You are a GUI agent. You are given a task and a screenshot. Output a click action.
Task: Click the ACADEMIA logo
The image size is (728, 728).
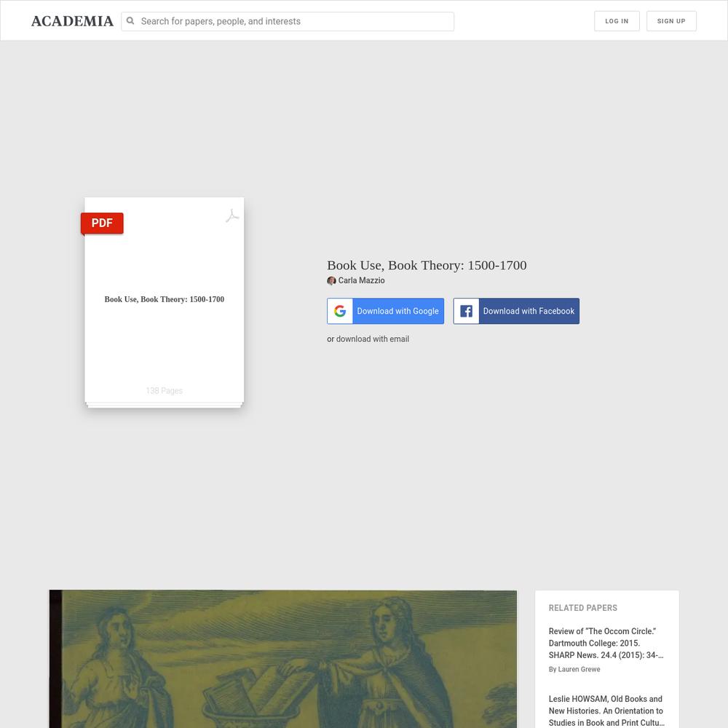click(72, 21)
